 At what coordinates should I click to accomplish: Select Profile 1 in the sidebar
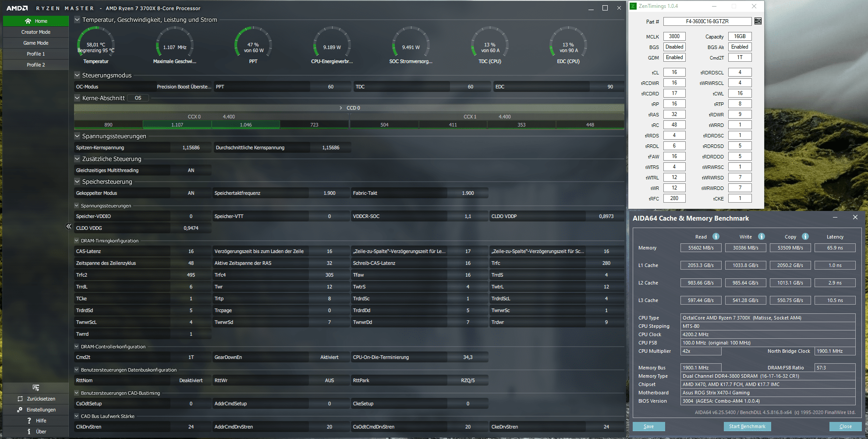click(x=36, y=54)
